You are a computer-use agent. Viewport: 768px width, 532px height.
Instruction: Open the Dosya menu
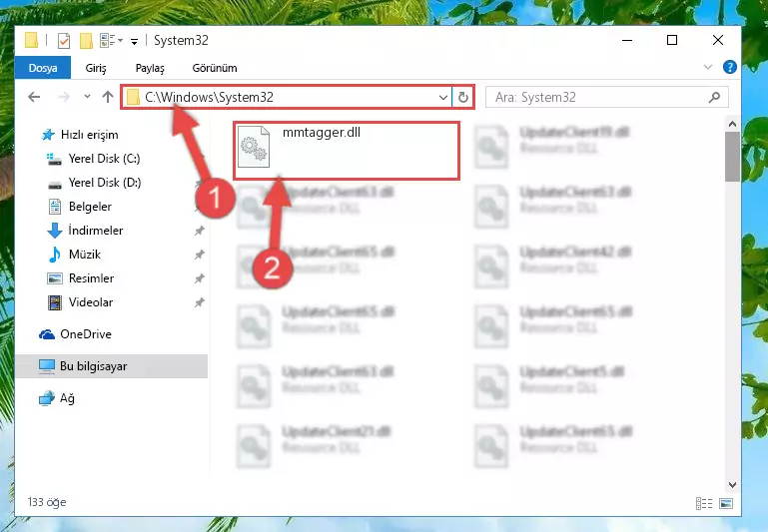43,68
